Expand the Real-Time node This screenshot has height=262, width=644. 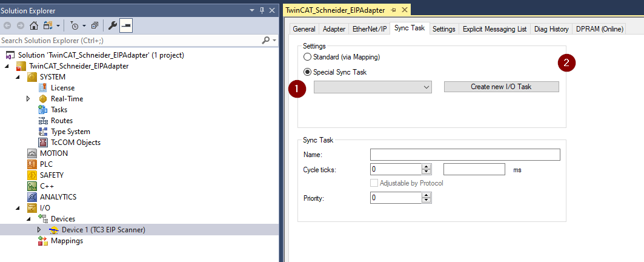[28, 99]
